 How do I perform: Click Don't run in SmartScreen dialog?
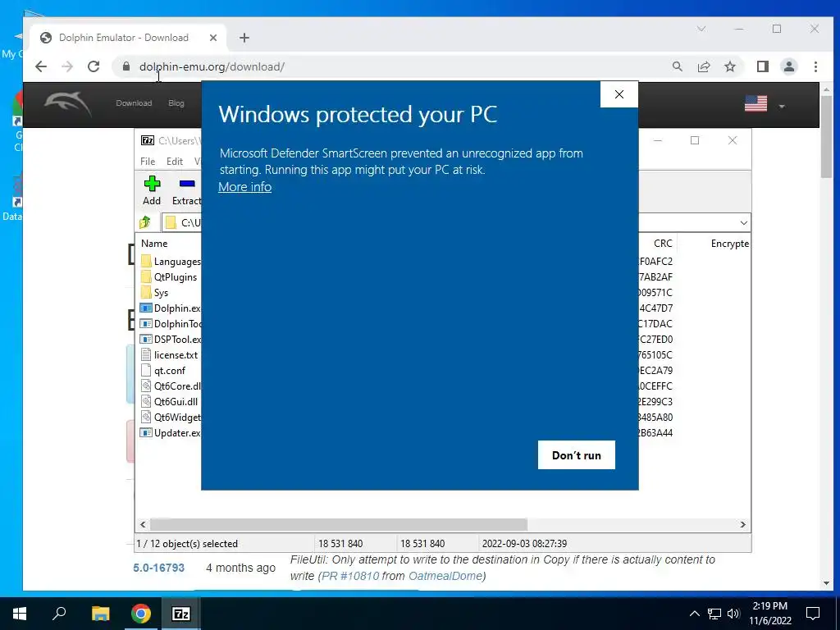(x=577, y=454)
